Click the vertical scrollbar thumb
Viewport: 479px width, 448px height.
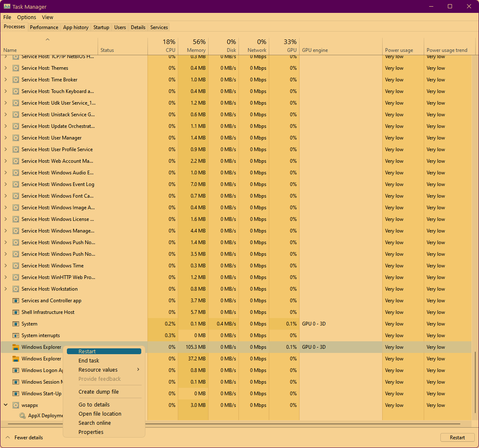[475, 382]
